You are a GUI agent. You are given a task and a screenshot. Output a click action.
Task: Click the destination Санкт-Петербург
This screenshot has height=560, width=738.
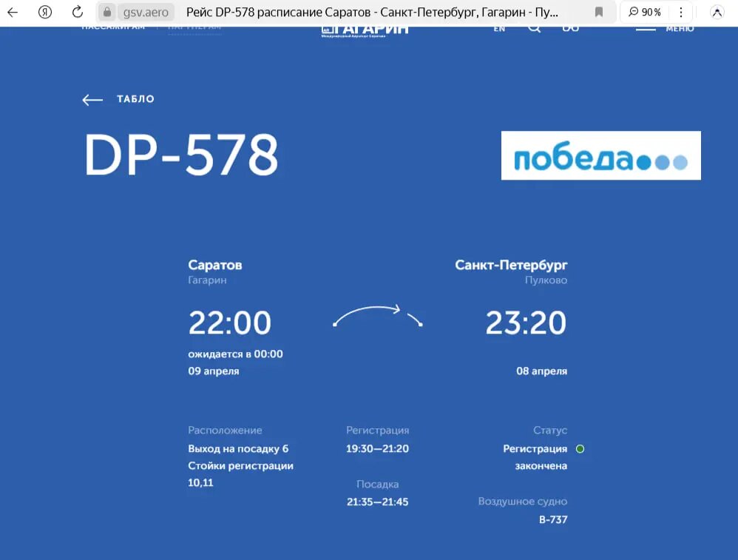click(x=511, y=265)
